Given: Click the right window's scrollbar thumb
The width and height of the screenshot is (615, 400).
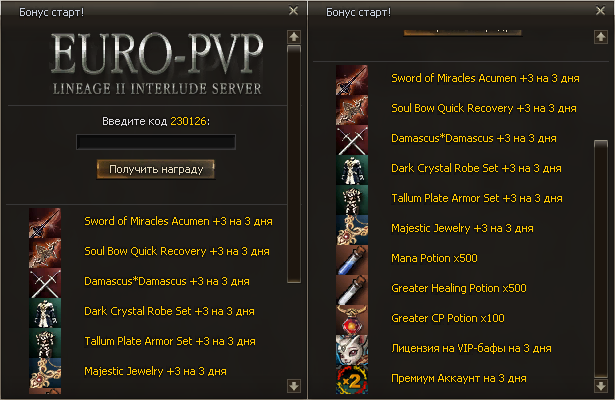Looking at the screenshot, I should point(601,259).
